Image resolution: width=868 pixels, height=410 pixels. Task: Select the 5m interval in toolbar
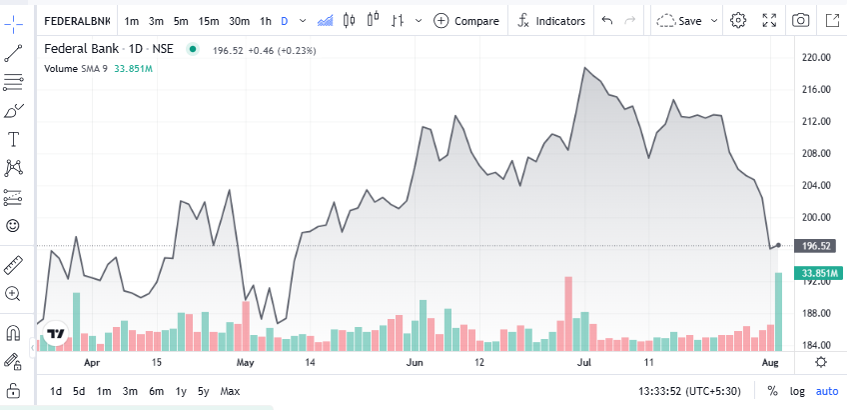181,21
